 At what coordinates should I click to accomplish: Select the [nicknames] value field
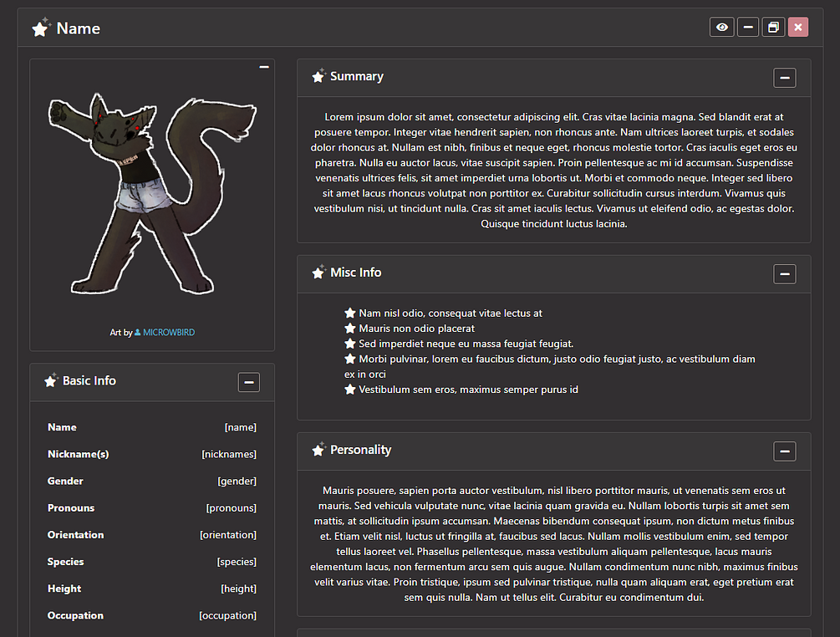click(229, 454)
